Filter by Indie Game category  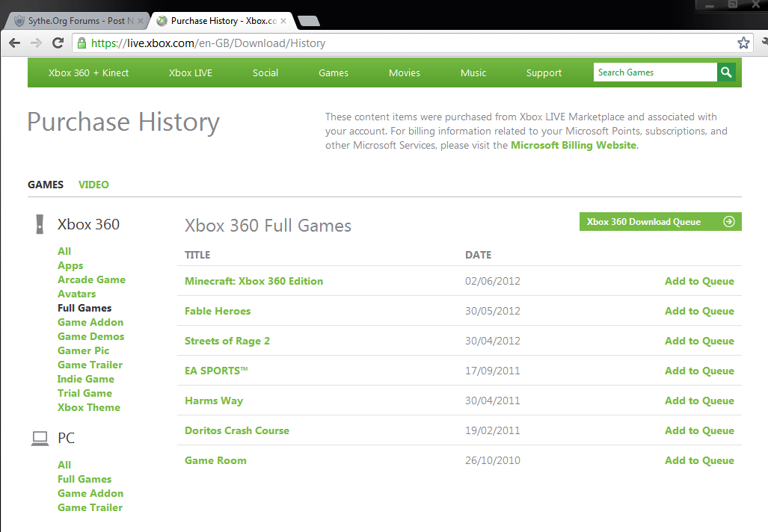(86, 379)
